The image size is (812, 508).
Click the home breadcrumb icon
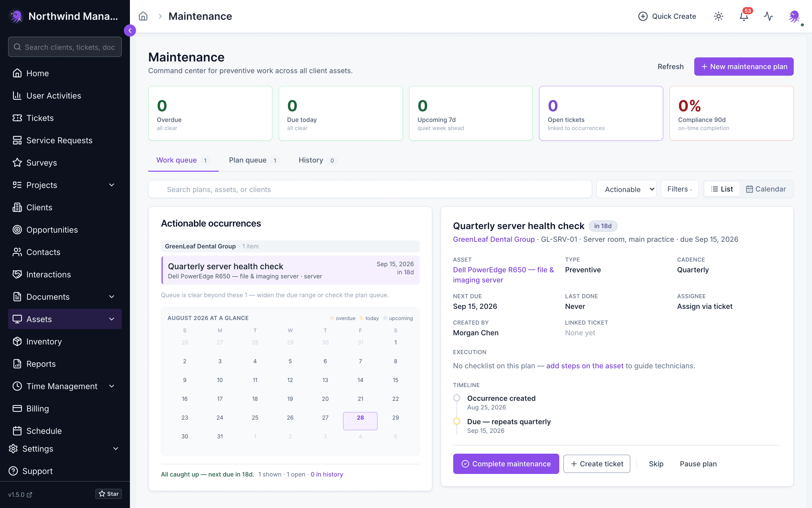143,16
